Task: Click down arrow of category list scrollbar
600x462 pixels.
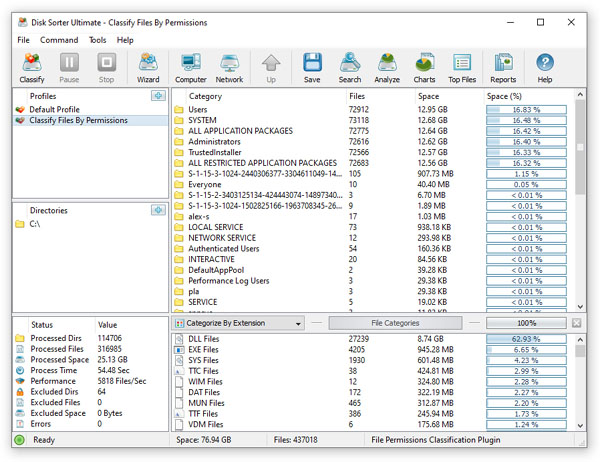Action: point(580,307)
